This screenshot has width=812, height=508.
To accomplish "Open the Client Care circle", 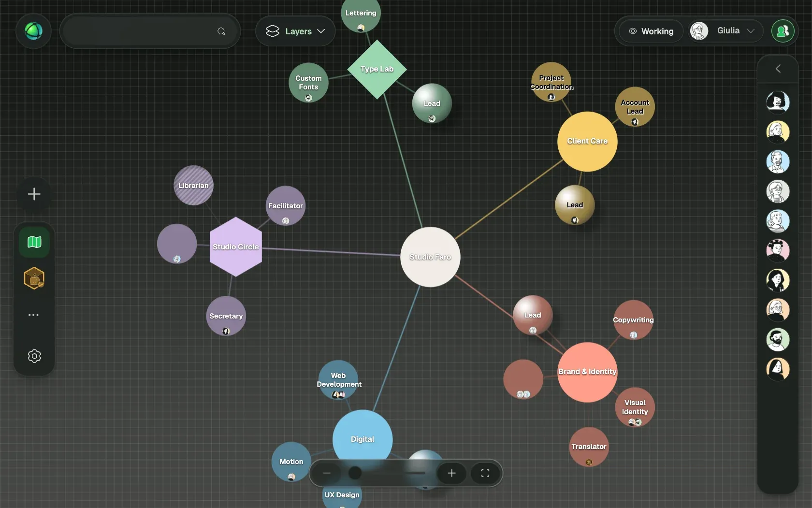I will [x=587, y=141].
